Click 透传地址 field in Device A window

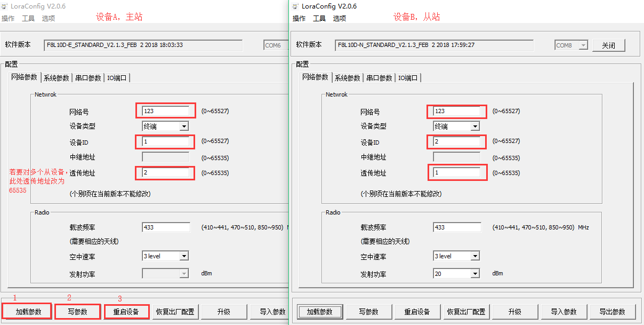click(166, 173)
